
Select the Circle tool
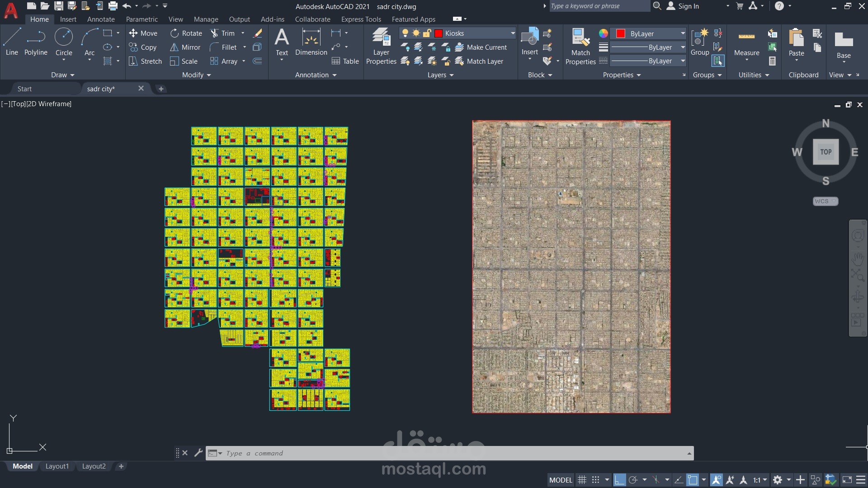coord(64,42)
